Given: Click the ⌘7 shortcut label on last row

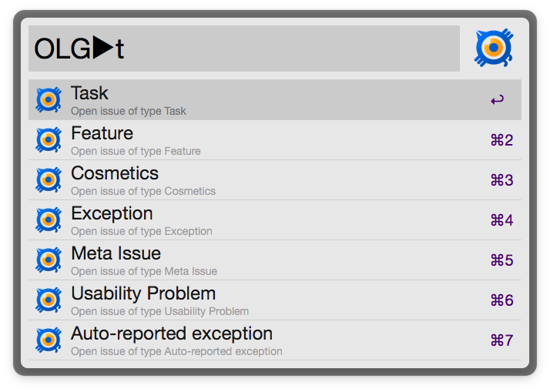Looking at the screenshot, I should click(501, 340).
